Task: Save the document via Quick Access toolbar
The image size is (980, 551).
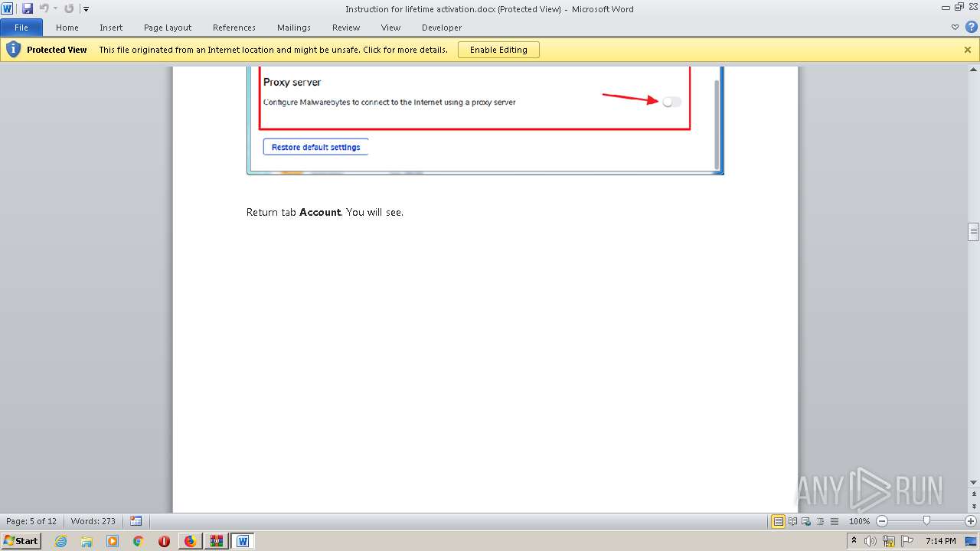Action: (x=28, y=8)
